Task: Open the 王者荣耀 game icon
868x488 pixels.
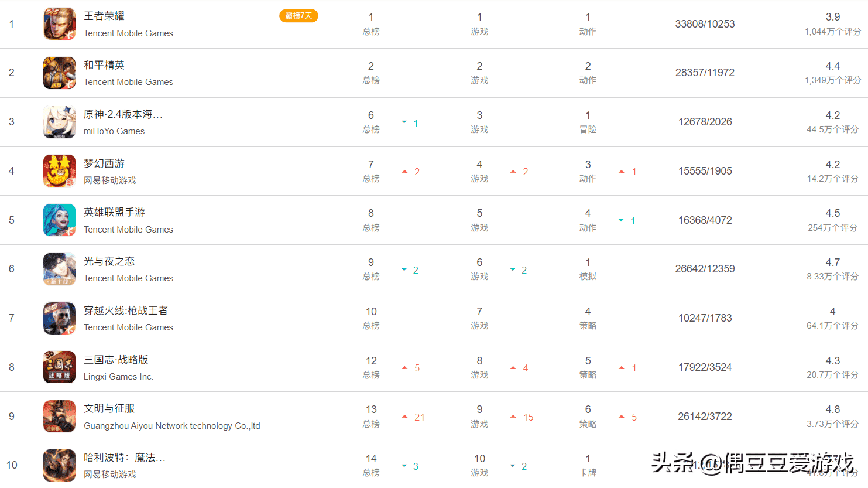Action: [x=60, y=23]
